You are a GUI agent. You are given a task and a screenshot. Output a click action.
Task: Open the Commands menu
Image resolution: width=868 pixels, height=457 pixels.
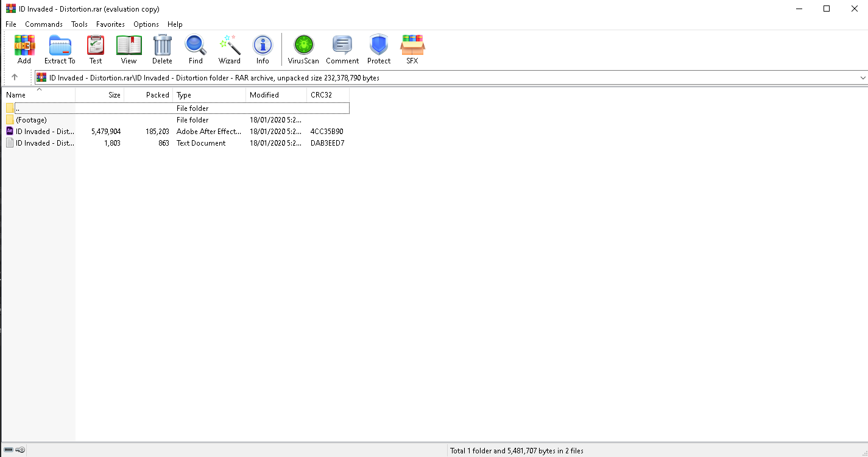pos(44,24)
